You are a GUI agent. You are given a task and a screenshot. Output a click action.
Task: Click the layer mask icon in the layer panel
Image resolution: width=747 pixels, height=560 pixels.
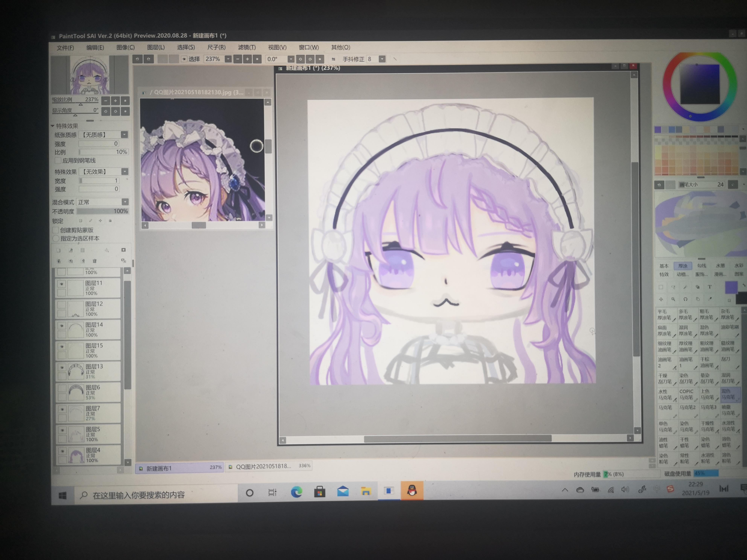click(123, 250)
